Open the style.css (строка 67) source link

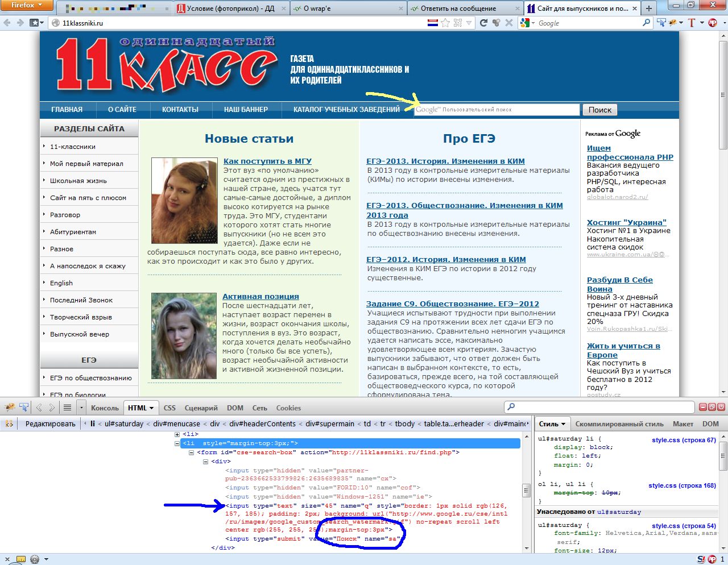pos(684,440)
